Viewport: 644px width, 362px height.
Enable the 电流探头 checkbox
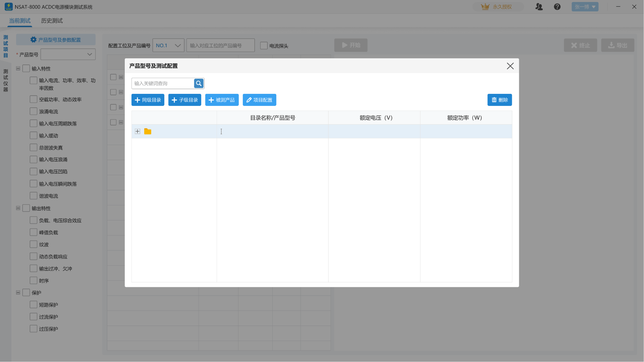tap(264, 46)
